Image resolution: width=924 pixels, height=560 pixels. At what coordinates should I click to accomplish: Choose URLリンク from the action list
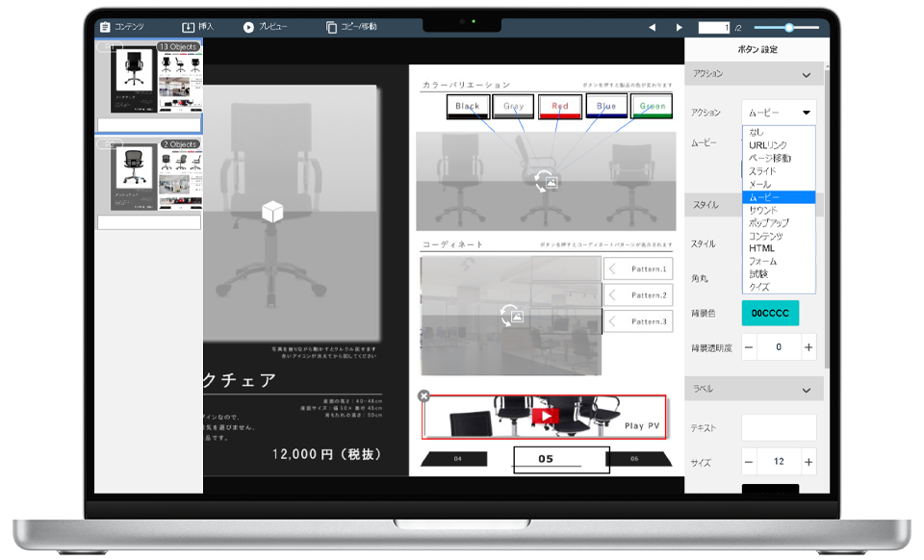(x=779, y=145)
